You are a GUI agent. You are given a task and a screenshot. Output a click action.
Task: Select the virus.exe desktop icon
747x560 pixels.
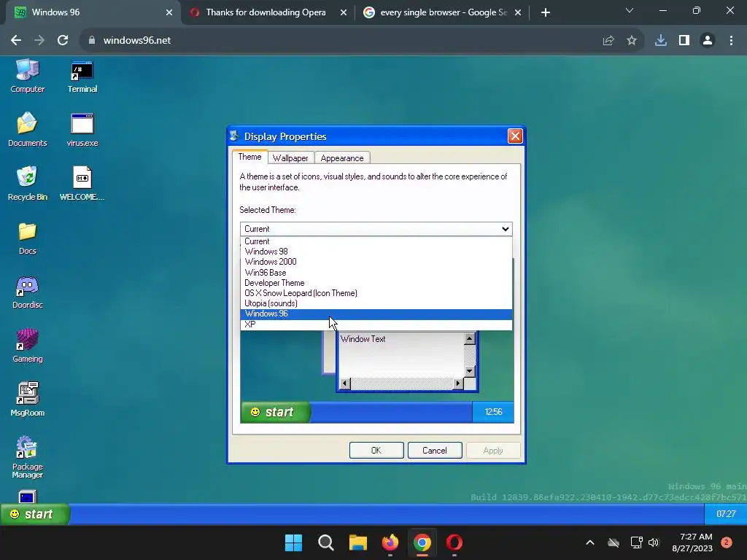coord(82,130)
